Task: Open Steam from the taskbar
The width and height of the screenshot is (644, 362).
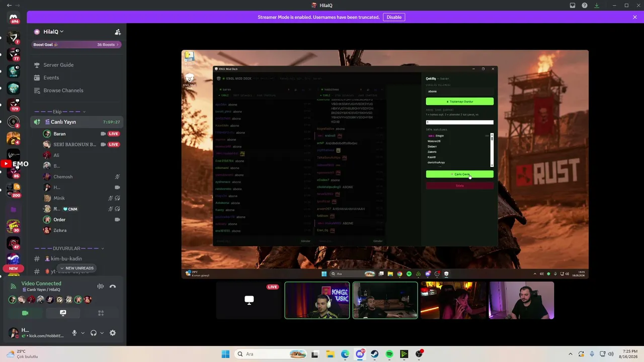Action: 375,354
